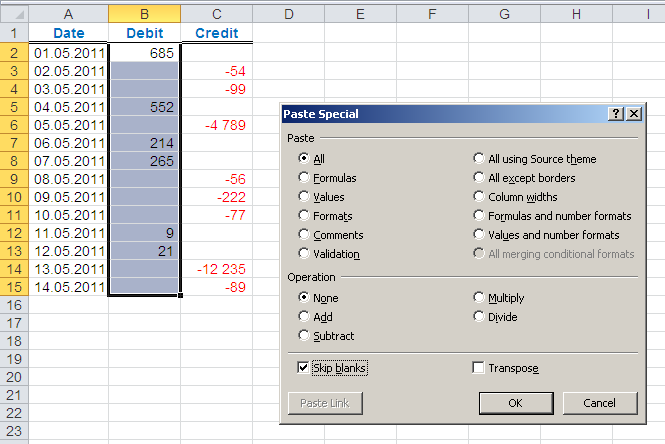The height and width of the screenshot is (444, 665).
Task: Pick the Multiply operation
Action: 479,298
